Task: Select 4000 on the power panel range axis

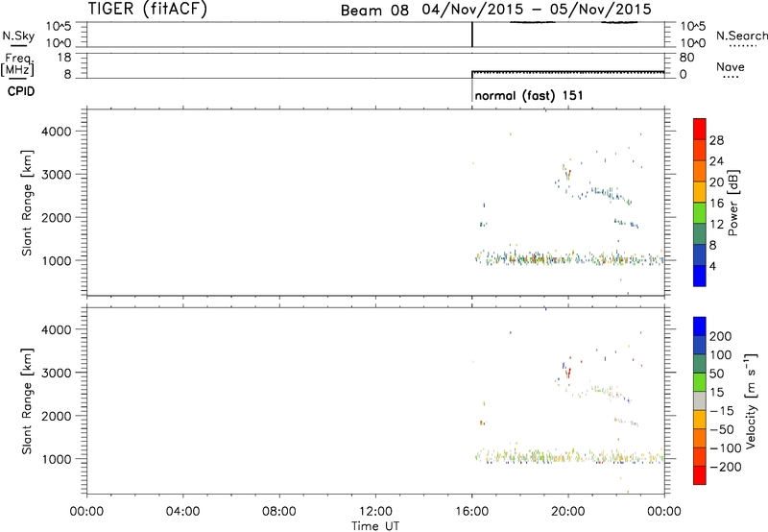Action: (56, 132)
